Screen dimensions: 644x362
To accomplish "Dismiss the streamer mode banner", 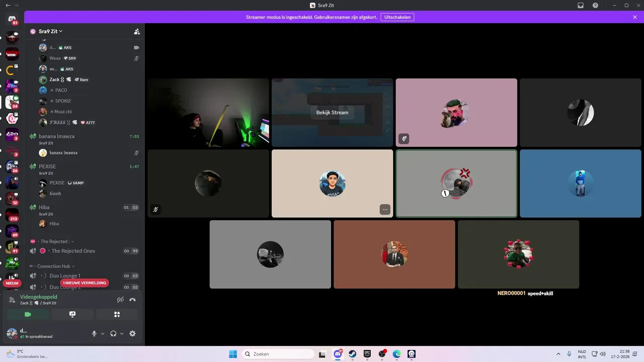I will click(635, 17).
